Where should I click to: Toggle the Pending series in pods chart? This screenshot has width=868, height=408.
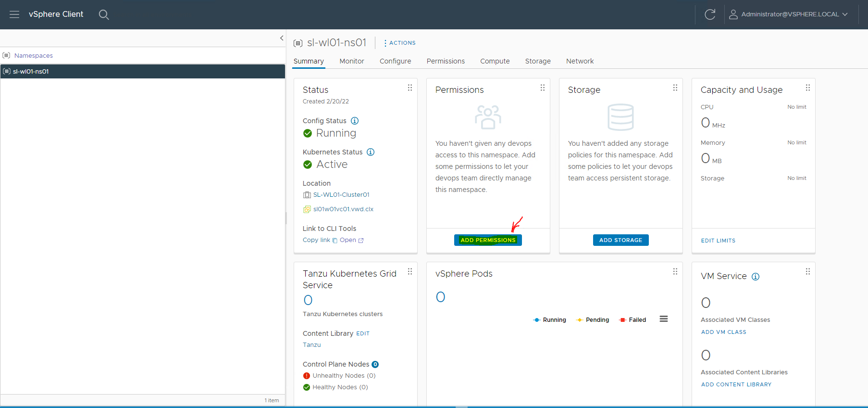(593, 320)
